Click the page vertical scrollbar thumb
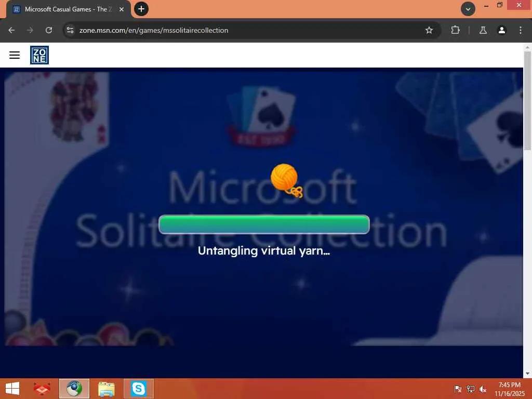This screenshot has height=399, width=532. (x=528, y=100)
